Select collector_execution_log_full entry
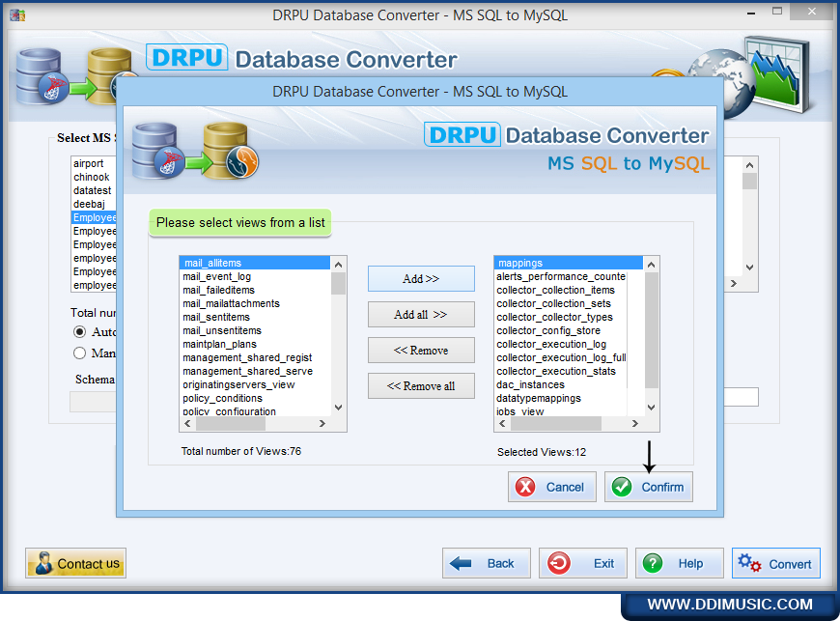 [x=561, y=357]
